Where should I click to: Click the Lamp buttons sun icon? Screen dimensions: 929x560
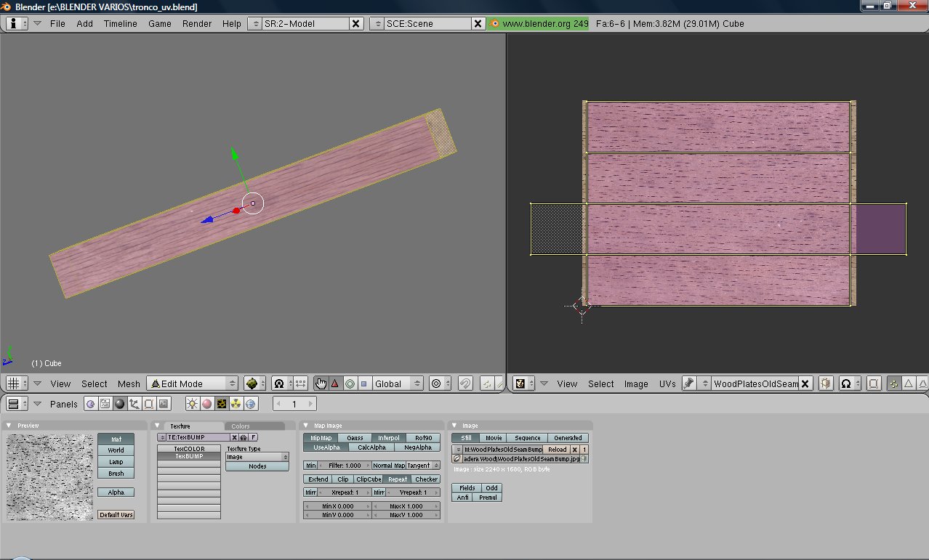click(x=193, y=404)
